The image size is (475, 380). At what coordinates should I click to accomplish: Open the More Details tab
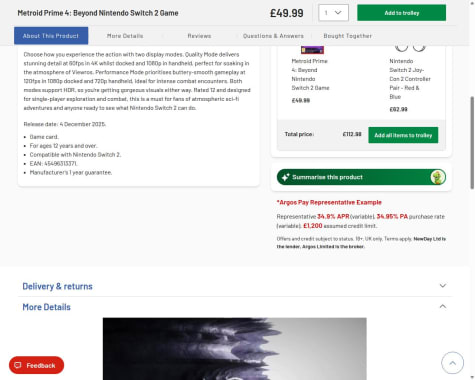125,36
